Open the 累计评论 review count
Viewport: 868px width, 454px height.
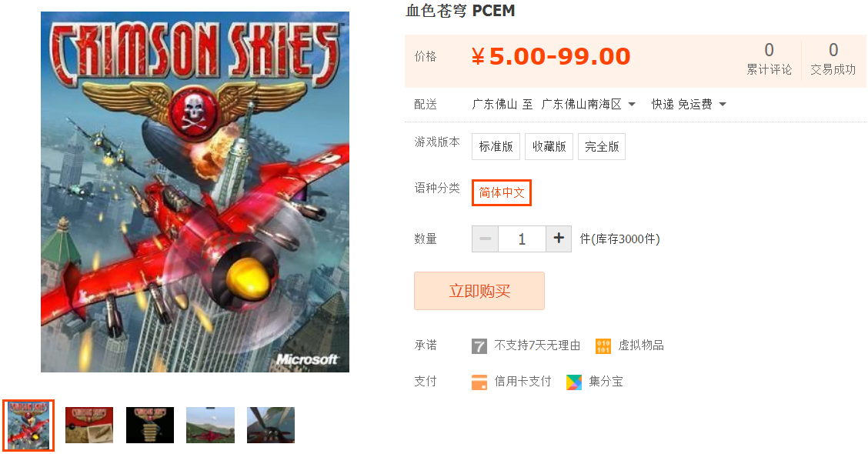pyautogui.click(x=769, y=58)
